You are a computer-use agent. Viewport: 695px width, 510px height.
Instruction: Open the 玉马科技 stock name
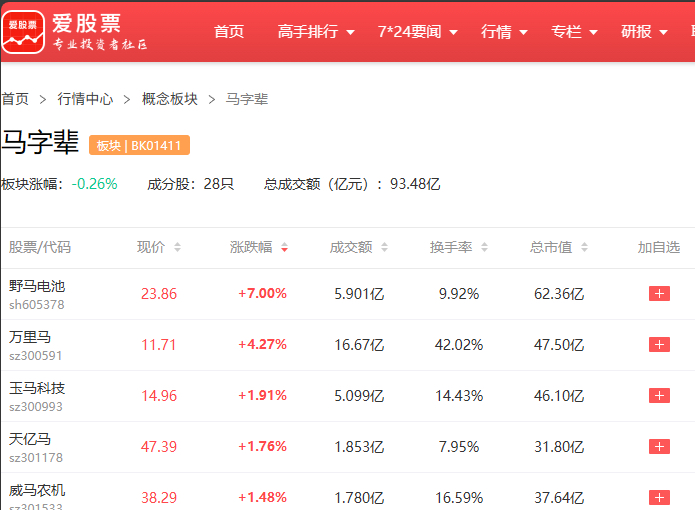click(x=37, y=388)
